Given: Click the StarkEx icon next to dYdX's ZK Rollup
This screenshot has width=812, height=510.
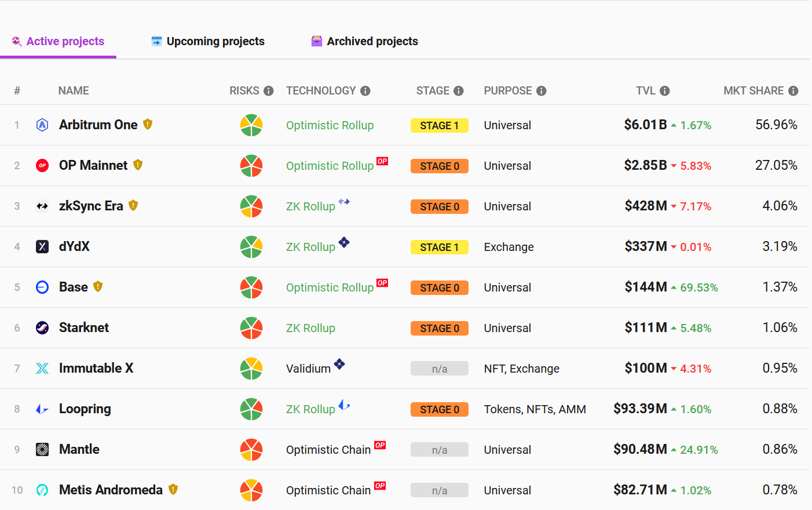Looking at the screenshot, I should click(x=344, y=242).
